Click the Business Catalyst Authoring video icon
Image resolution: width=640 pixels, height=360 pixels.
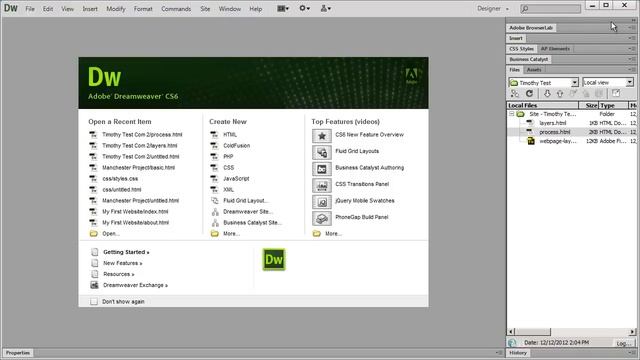[322, 169]
